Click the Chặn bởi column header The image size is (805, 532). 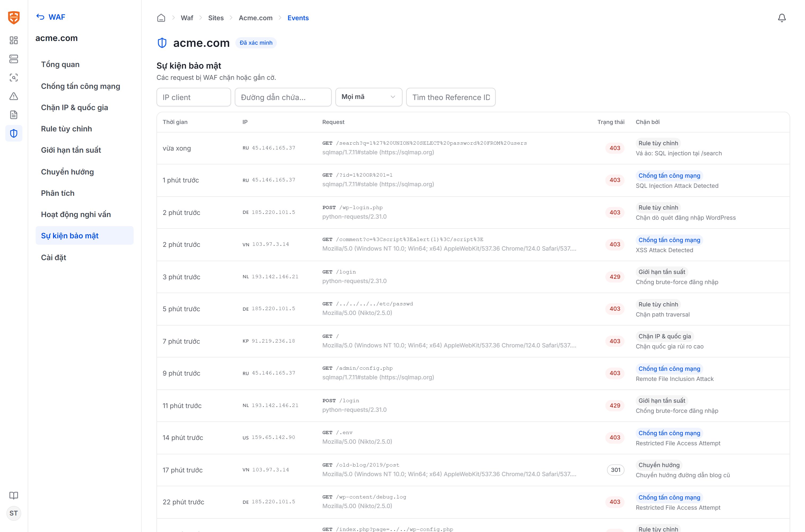647,122
